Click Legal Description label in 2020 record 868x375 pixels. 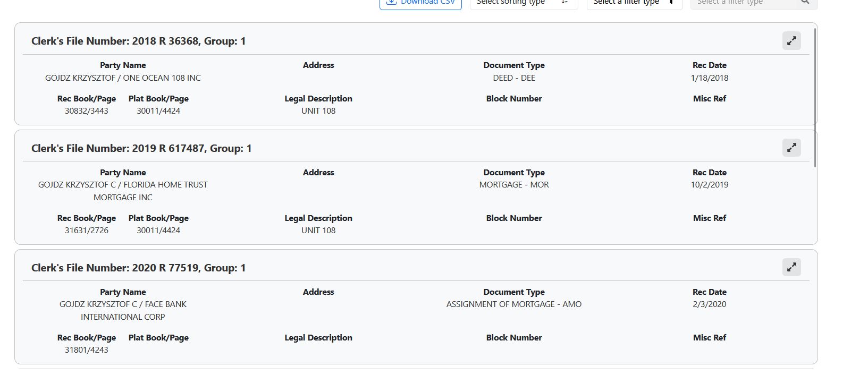tap(318, 338)
